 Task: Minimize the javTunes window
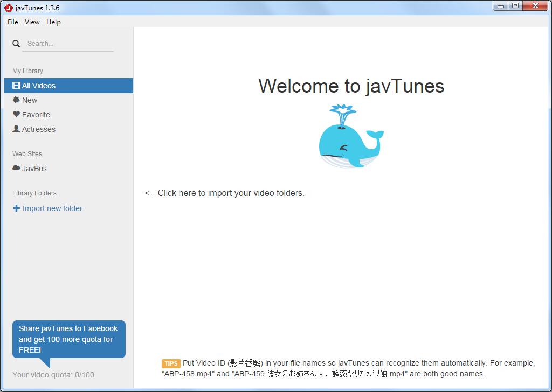[x=501, y=5]
